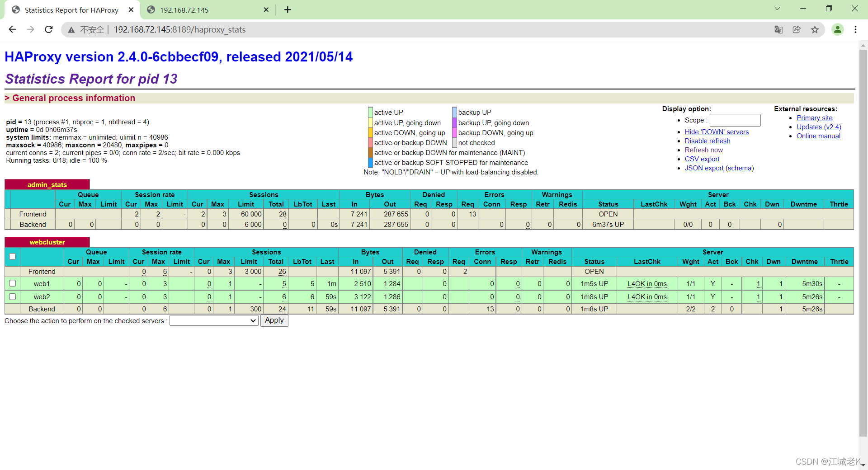868x470 pixels.
Task: Click webcluster backend total sessions 24
Action: pos(282,309)
